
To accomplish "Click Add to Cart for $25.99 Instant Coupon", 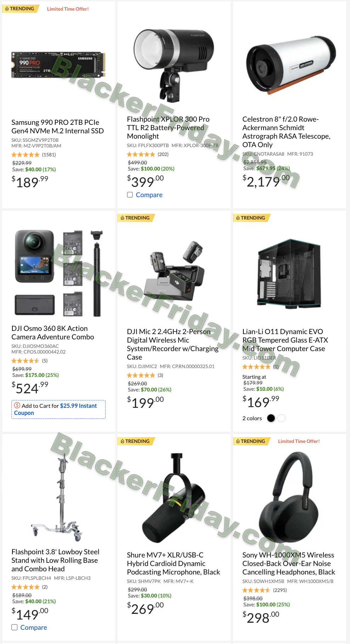I will coord(58,409).
